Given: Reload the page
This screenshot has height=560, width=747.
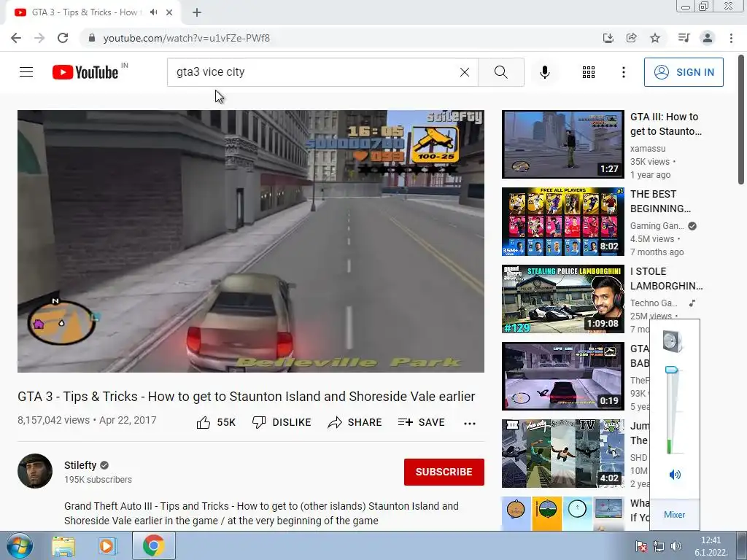Looking at the screenshot, I should tap(63, 38).
